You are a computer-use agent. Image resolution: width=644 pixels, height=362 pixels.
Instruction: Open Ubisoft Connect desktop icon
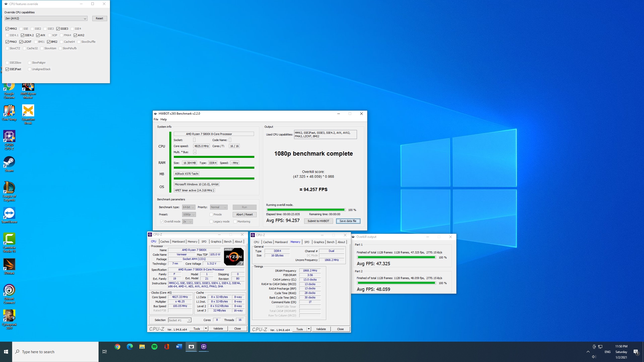pyautogui.click(x=9, y=294)
